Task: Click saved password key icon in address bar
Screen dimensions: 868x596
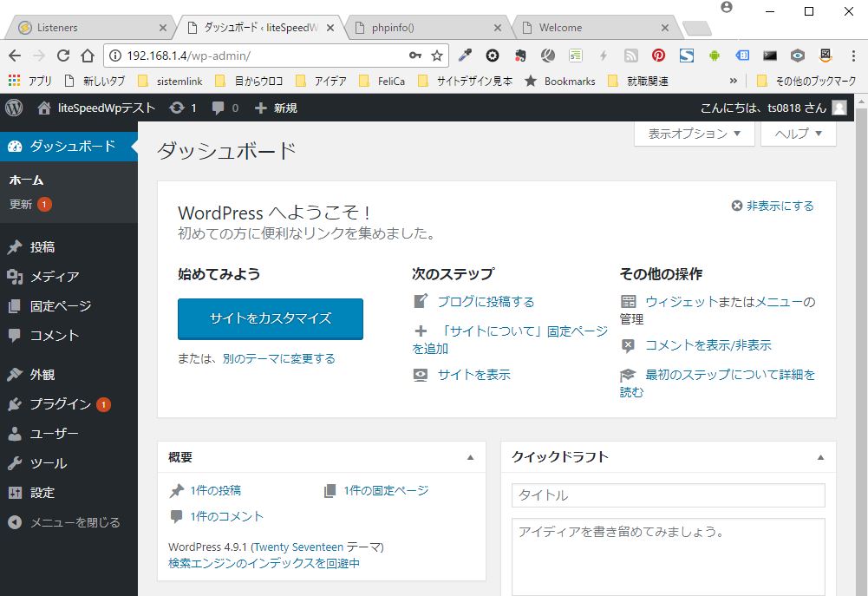Action: (415, 56)
